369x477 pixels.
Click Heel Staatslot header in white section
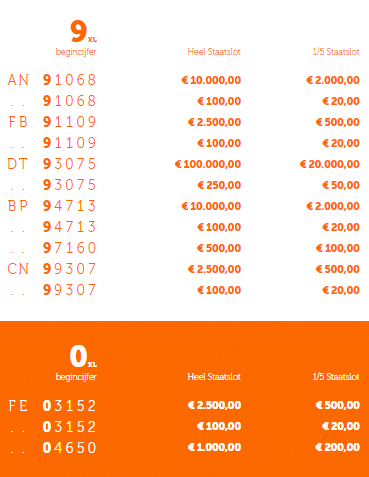214,52
